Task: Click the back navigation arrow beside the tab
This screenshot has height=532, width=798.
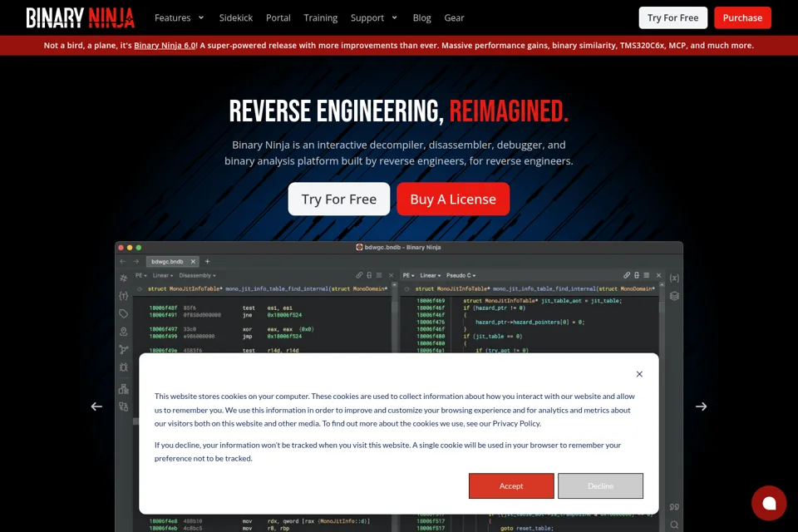Action: (x=123, y=262)
